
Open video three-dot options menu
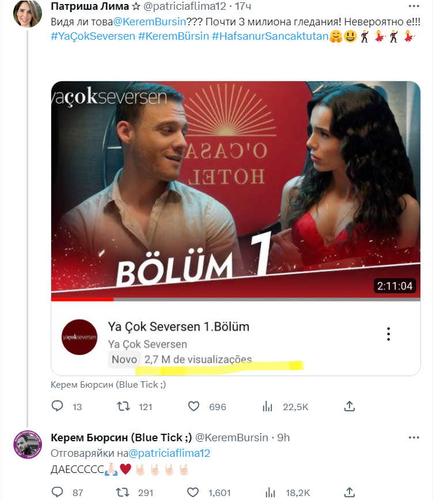pos(389,334)
